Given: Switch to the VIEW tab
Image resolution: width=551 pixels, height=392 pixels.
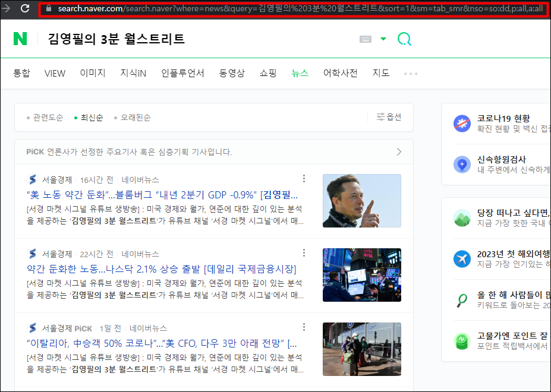Looking at the screenshot, I should click(x=55, y=73).
